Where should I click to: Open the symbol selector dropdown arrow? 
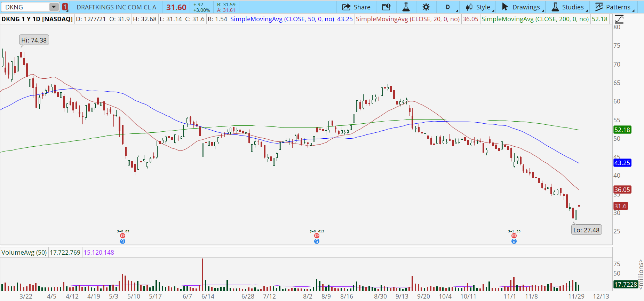tap(54, 7)
